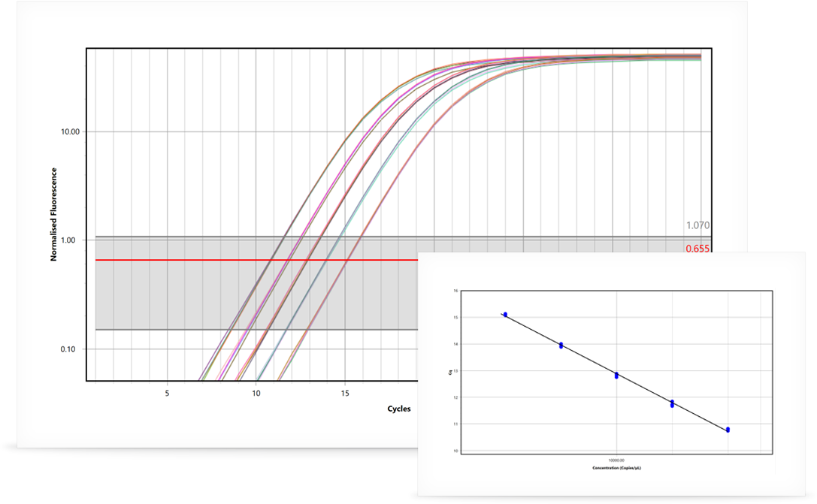This screenshot has width=817, height=504.
Task: Click the "10" tick label on the Cycles axis
Action: point(256,394)
